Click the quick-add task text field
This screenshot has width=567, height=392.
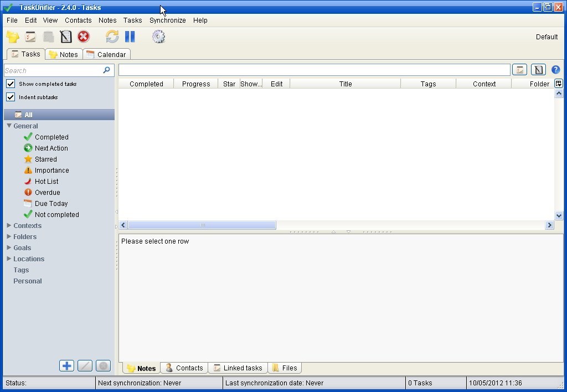315,70
